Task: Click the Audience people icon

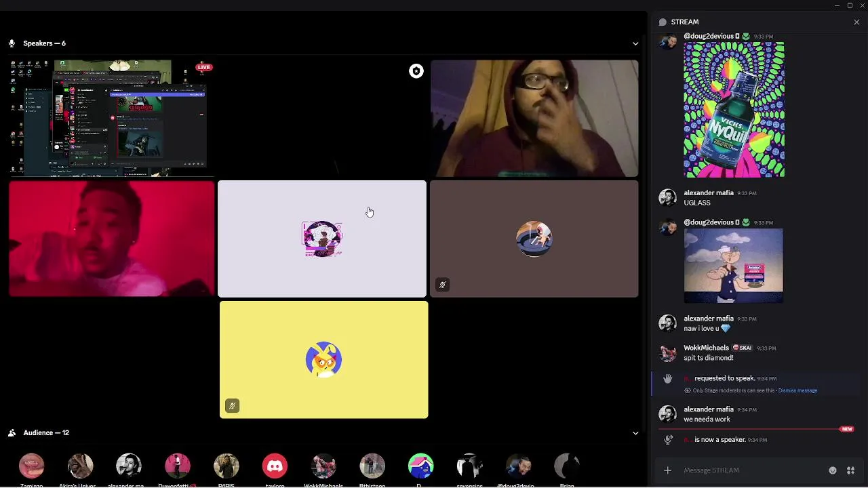Action: pos(12,433)
